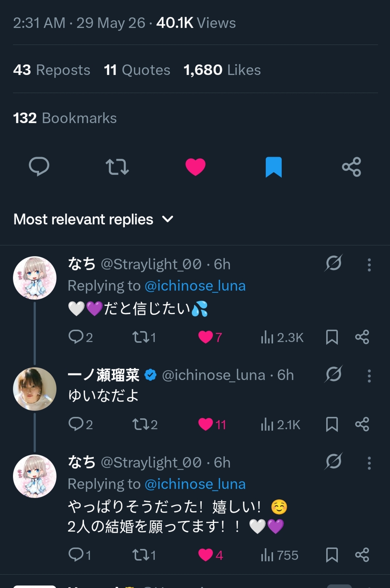Click Grok icon on first なち reply

click(x=334, y=263)
